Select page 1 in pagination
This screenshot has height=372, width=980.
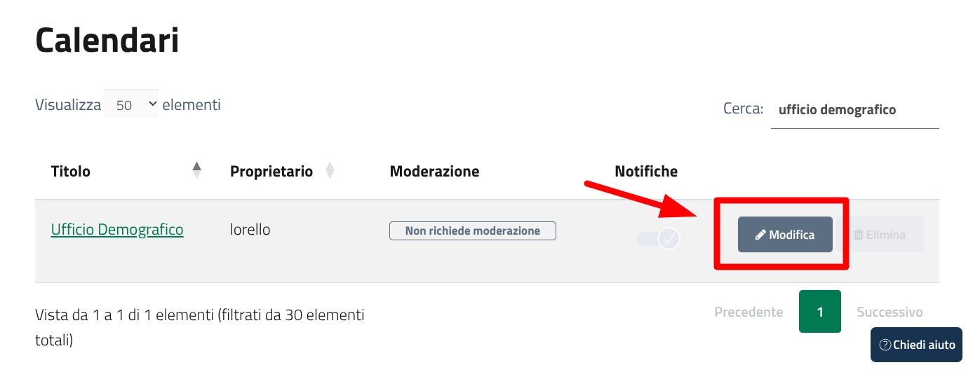tap(819, 312)
